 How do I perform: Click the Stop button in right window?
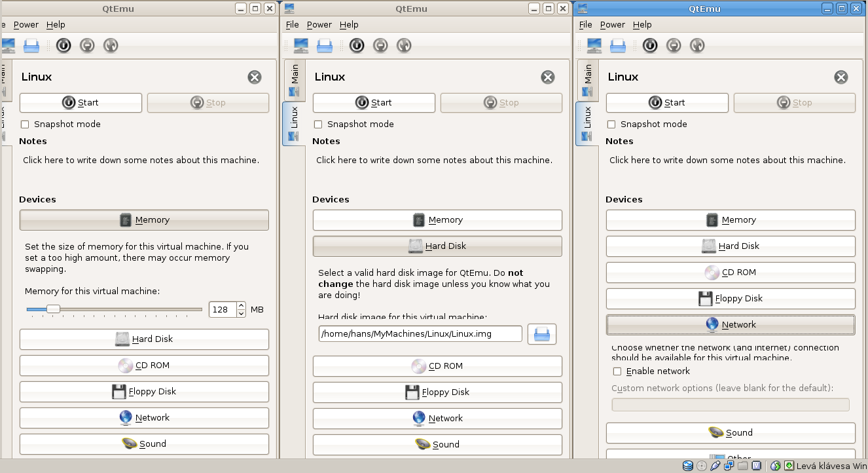pyautogui.click(x=795, y=103)
